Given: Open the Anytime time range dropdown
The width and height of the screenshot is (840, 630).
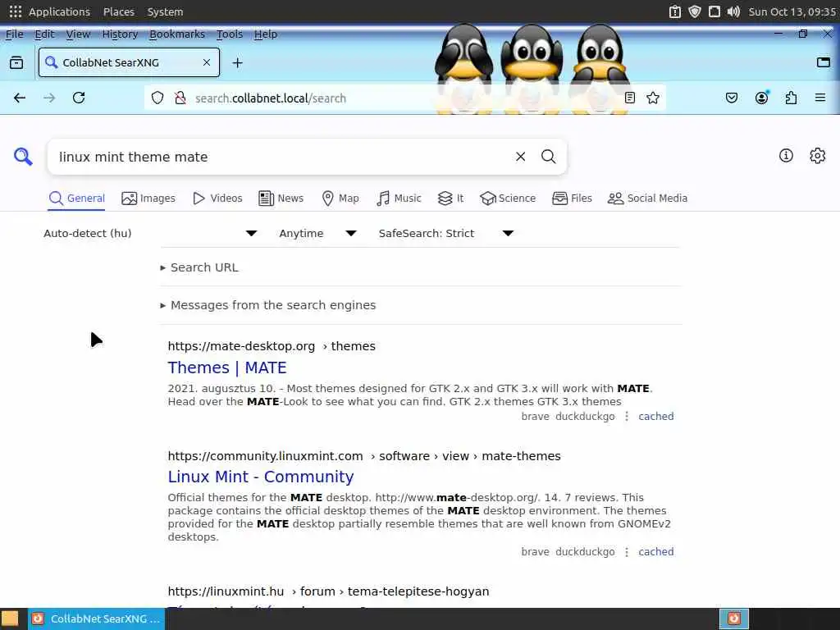Looking at the screenshot, I should 317,234.
